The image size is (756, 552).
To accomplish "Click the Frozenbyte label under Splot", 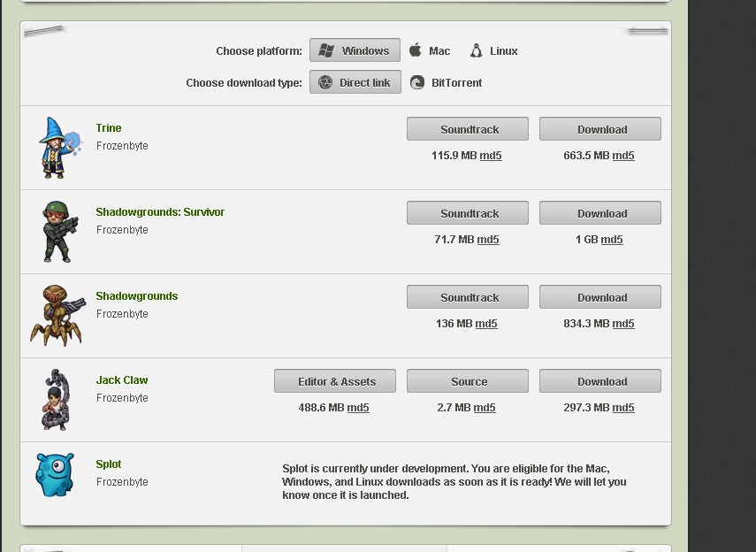I will pos(122,481).
